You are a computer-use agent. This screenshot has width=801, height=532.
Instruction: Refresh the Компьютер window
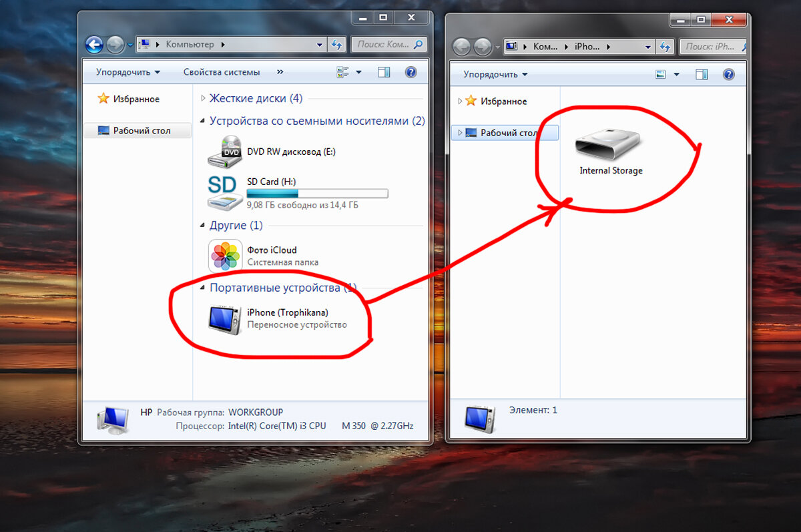pyautogui.click(x=336, y=45)
